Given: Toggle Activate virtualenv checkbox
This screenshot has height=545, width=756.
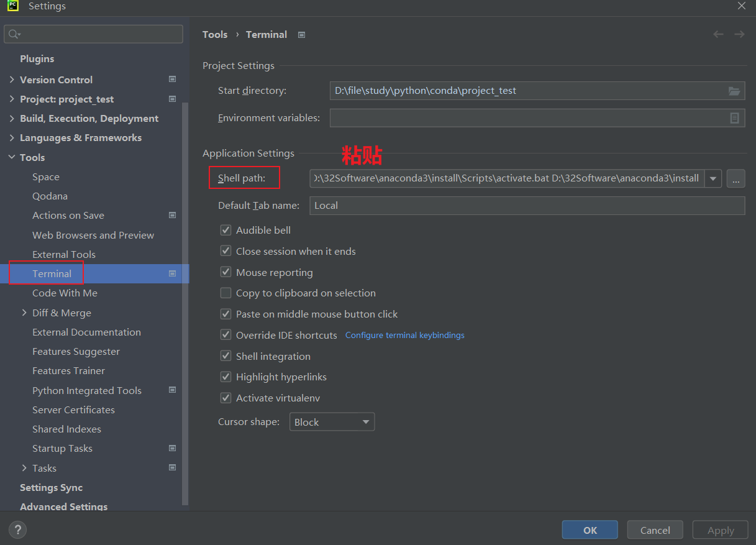Looking at the screenshot, I should [x=225, y=398].
